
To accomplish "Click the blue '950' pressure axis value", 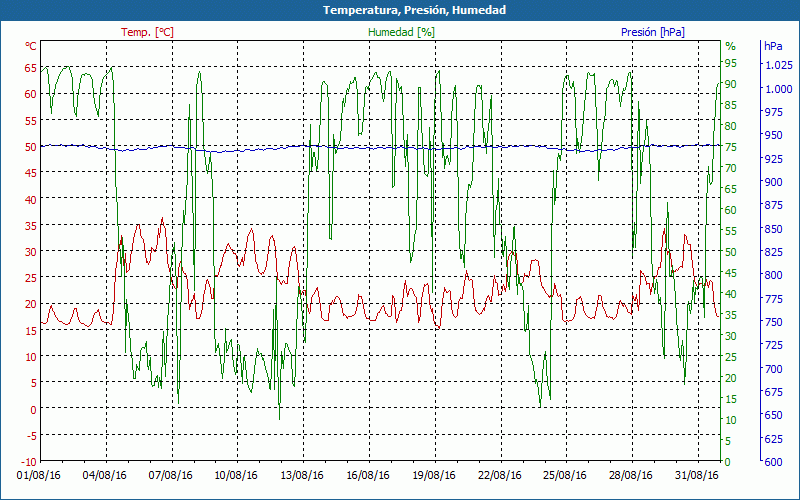I will point(774,135).
